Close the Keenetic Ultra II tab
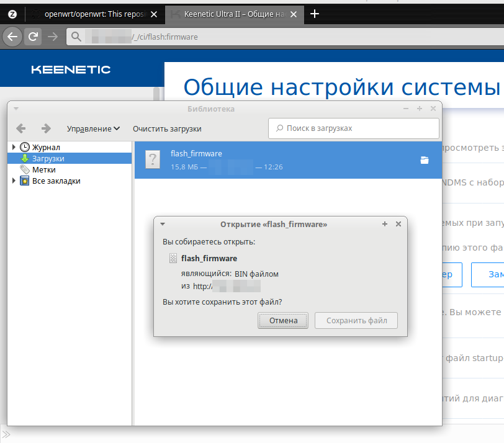 (294, 14)
